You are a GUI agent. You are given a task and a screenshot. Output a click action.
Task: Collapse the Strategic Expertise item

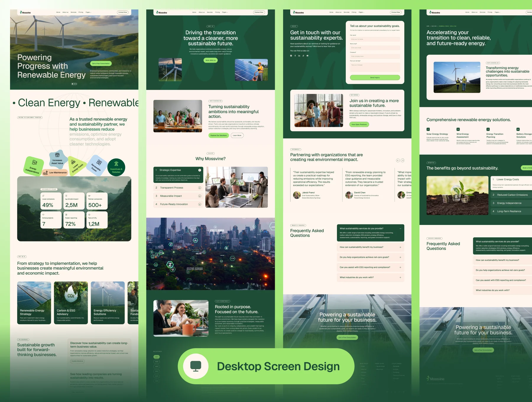click(199, 170)
